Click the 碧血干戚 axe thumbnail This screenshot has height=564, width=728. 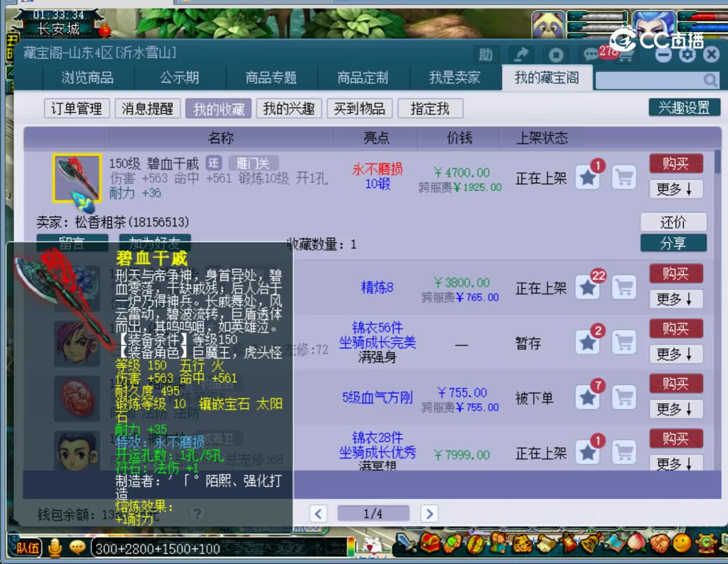[x=77, y=178]
